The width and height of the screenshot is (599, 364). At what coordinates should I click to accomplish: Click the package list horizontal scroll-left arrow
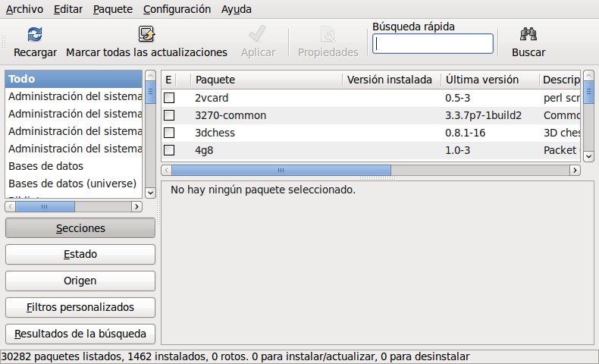[166, 171]
